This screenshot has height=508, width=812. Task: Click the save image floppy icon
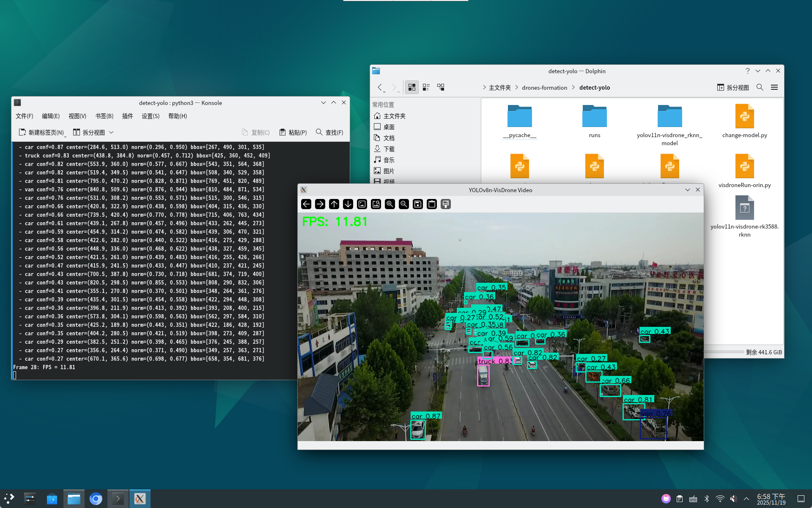tap(418, 204)
